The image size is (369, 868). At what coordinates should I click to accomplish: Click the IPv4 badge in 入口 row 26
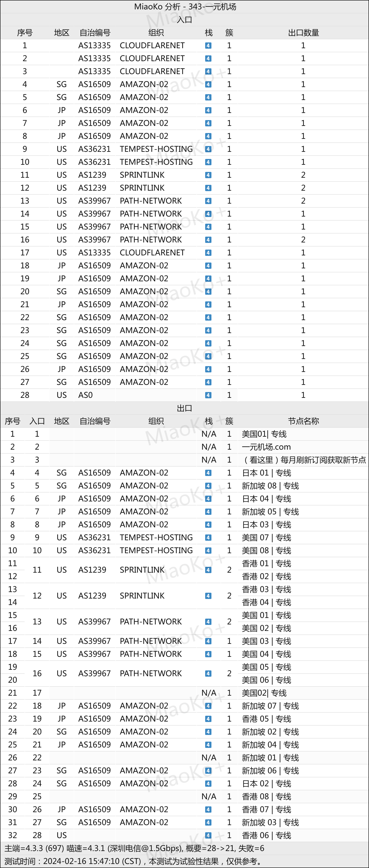click(x=209, y=369)
